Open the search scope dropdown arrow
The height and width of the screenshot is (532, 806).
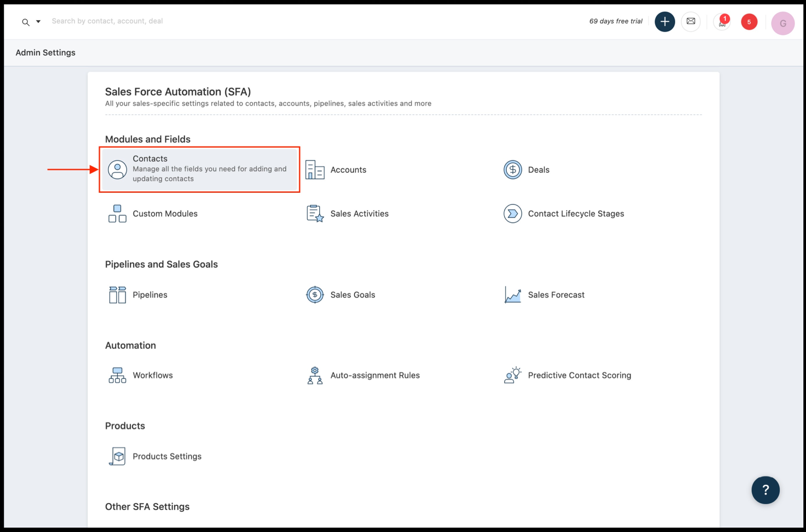(38, 22)
